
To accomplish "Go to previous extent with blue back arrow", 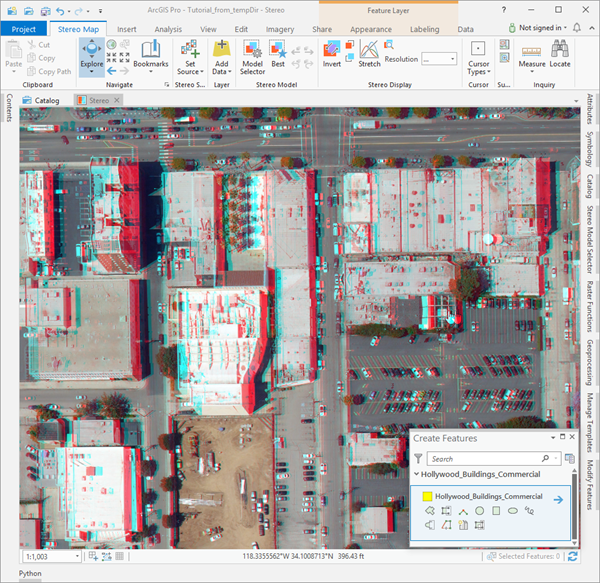I will click(x=112, y=71).
